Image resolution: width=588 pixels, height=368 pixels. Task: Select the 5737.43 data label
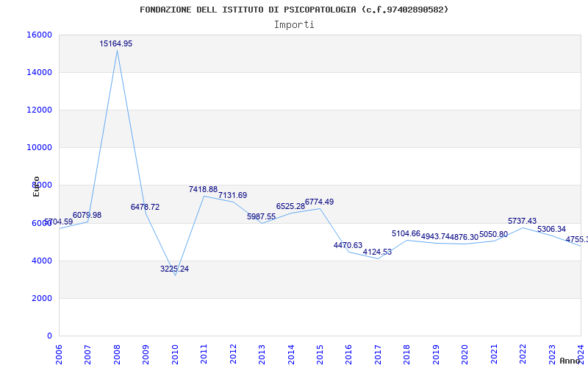[523, 222]
